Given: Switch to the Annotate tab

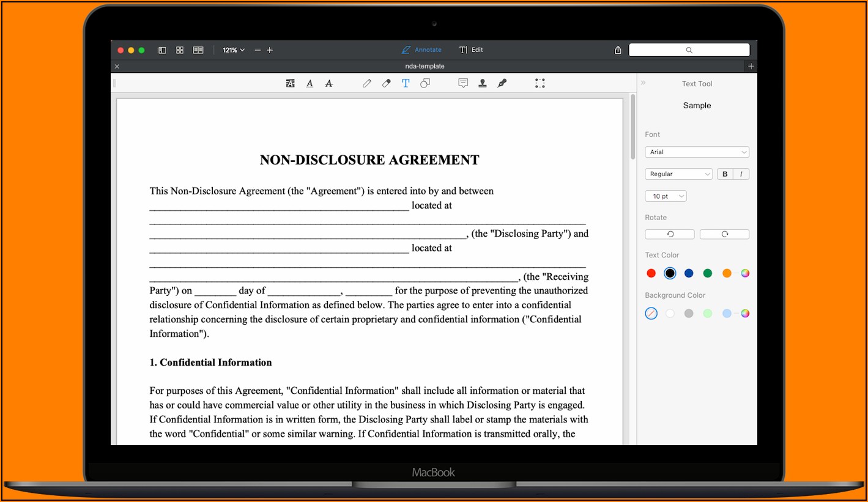Looking at the screenshot, I should pos(421,50).
